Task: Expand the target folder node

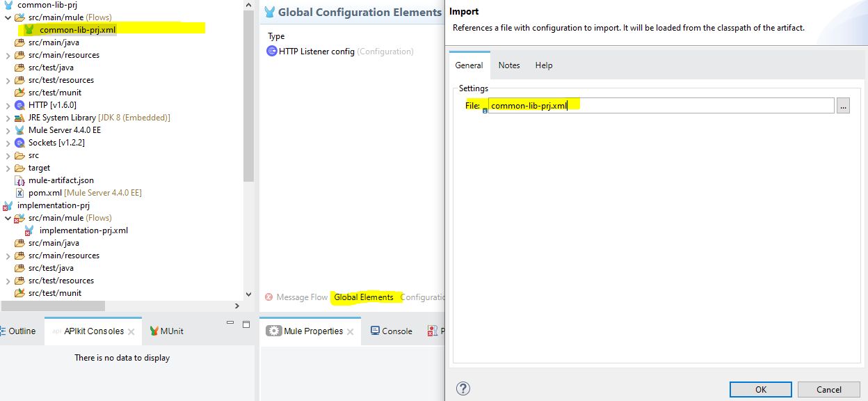Action: (8, 168)
